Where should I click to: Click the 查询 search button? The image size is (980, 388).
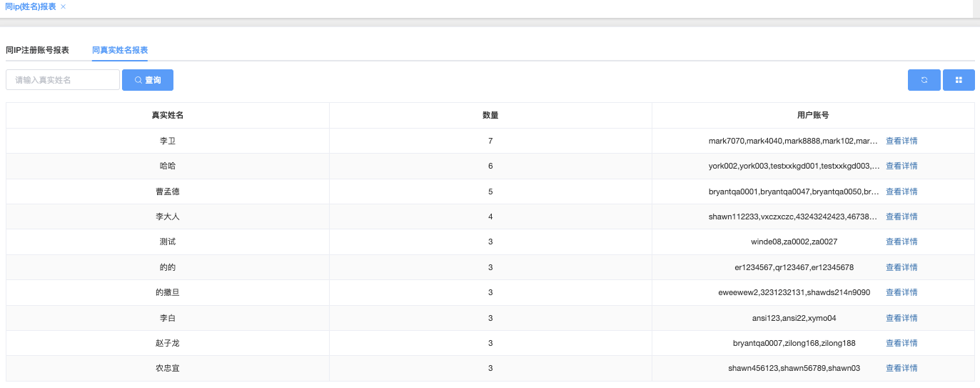click(x=148, y=80)
